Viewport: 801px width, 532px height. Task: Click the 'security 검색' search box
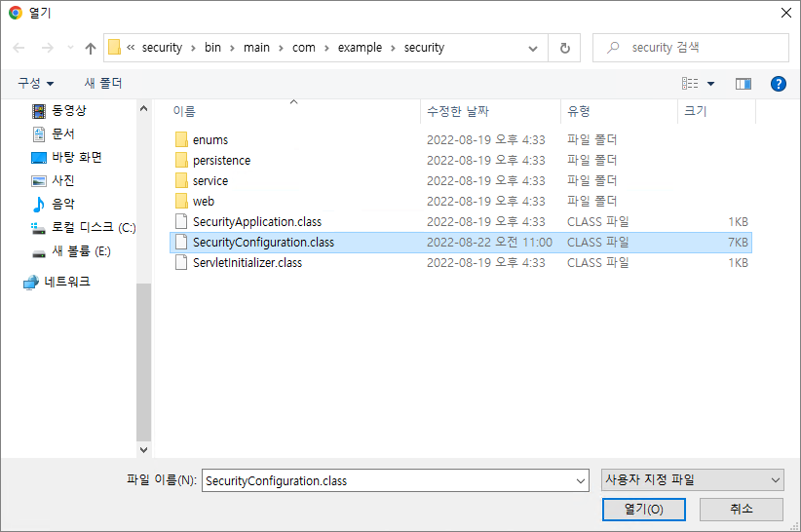click(x=691, y=48)
